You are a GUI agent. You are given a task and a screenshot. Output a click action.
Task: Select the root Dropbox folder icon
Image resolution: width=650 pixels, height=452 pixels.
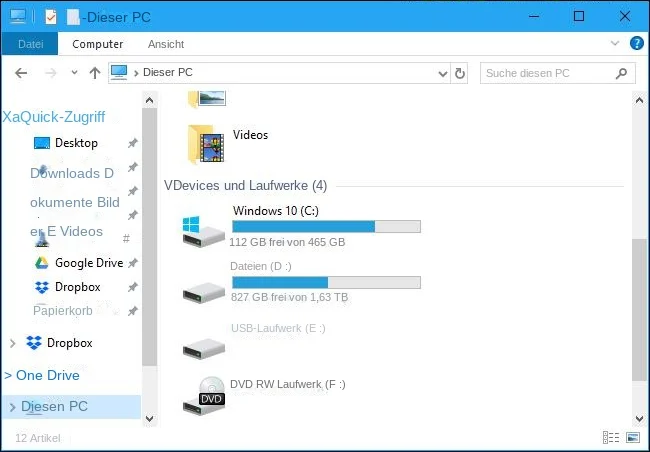coord(34,343)
